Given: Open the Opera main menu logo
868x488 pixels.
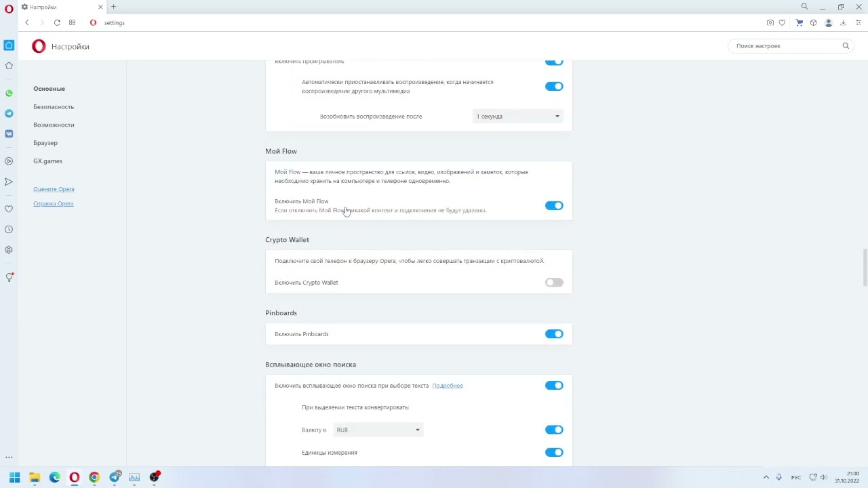Looking at the screenshot, I should point(9,9).
